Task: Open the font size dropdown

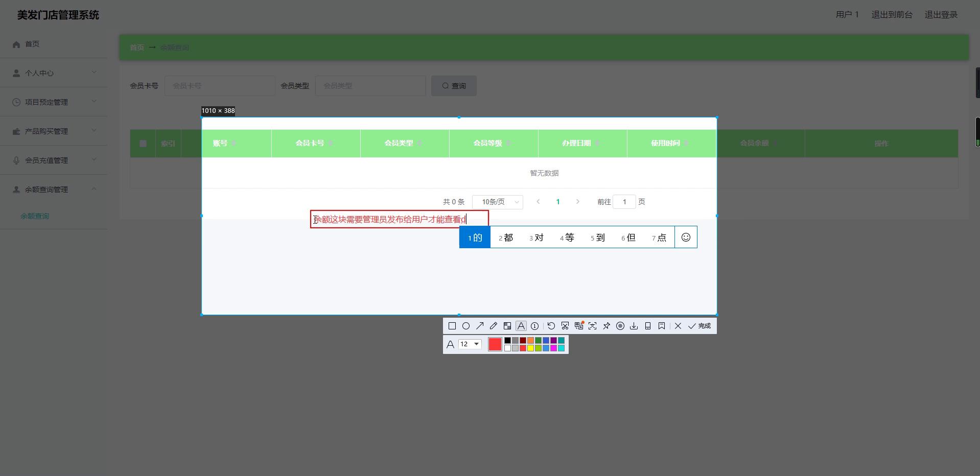Action: 470,344
